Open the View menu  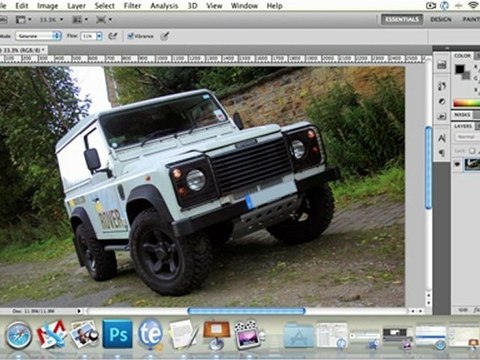tap(214, 6)
